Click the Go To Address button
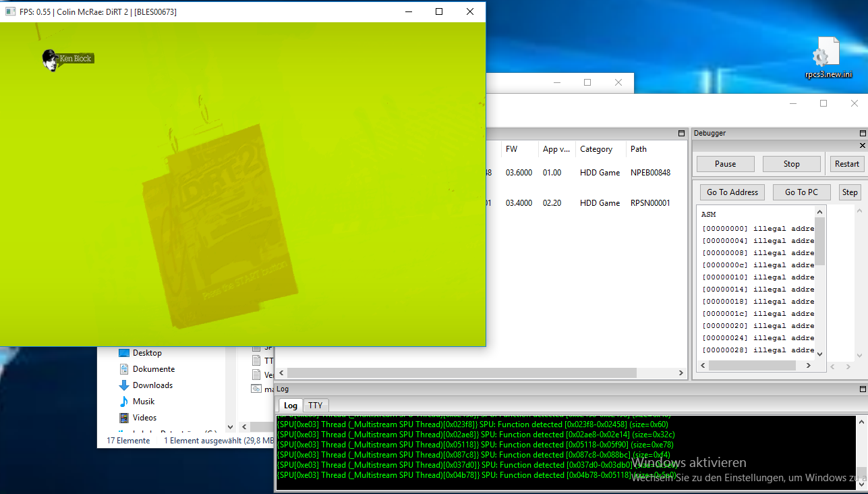The width and height of the screenshot is (868, 494). point(732,192)
